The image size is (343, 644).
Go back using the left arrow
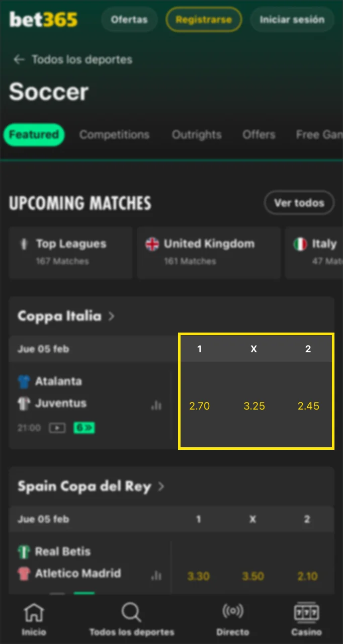pos(19,59)
